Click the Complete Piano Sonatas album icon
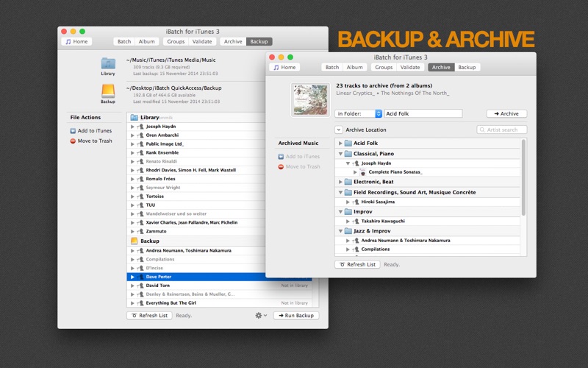Viewport: 588px width, 368px height. 362,172
